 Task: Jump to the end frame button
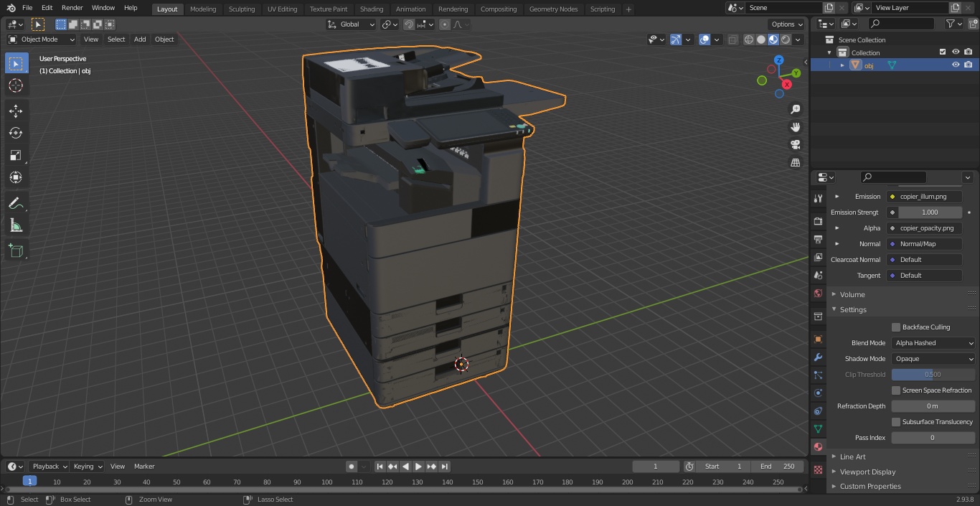444,467
